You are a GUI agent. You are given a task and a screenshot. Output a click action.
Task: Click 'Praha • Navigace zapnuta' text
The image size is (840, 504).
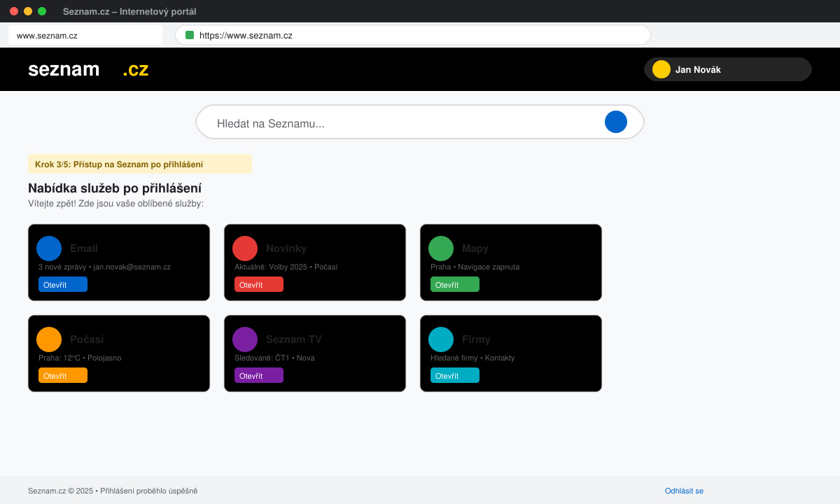[475, 267]
